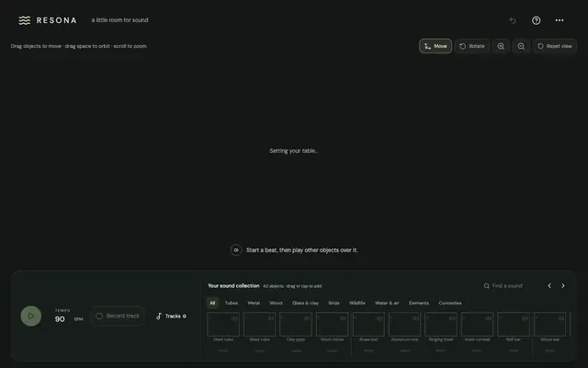Go to previous sound collection page
The image size is (588, 368).
(549, 286)
